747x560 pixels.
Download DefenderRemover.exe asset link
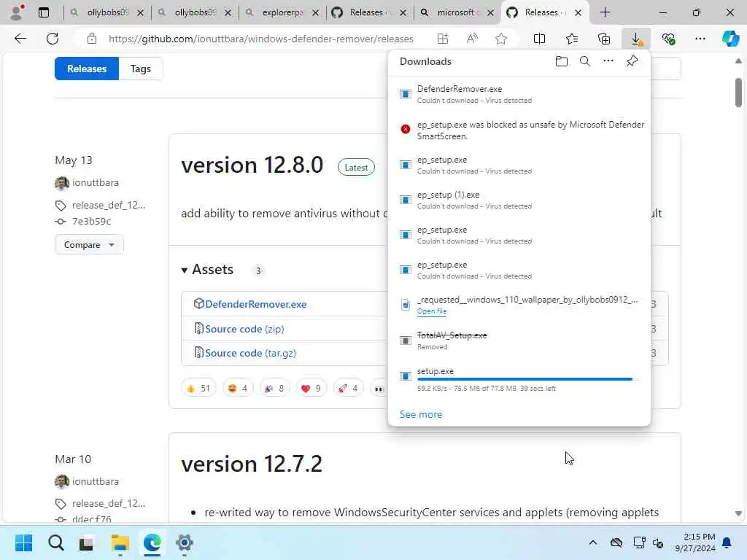point(255,304)
